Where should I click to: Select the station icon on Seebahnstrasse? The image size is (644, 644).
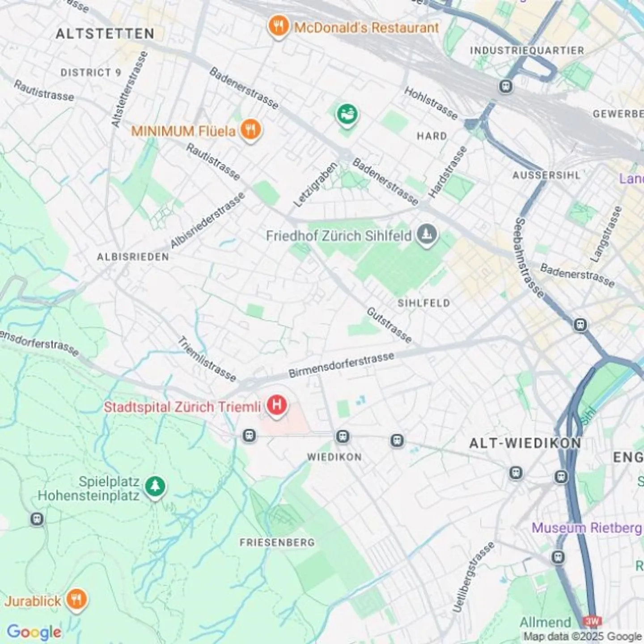tap(580, 325)
